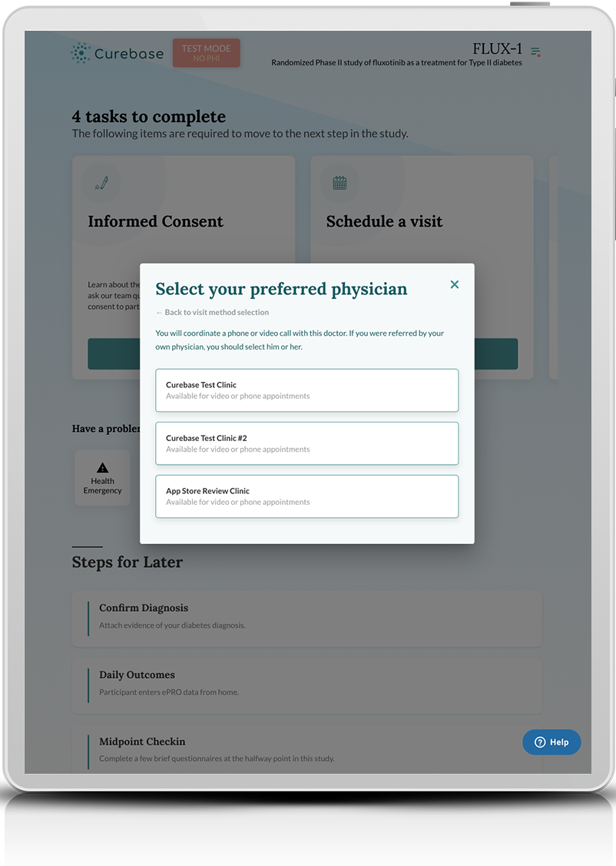Select Curebase Test Clinic option
The image size is (616, 866).
point(306,390)
